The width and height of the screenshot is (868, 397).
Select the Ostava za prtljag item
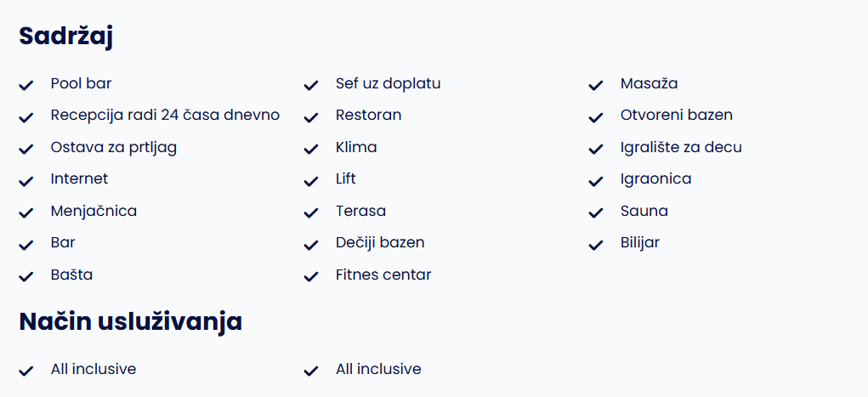pos(113,147)
